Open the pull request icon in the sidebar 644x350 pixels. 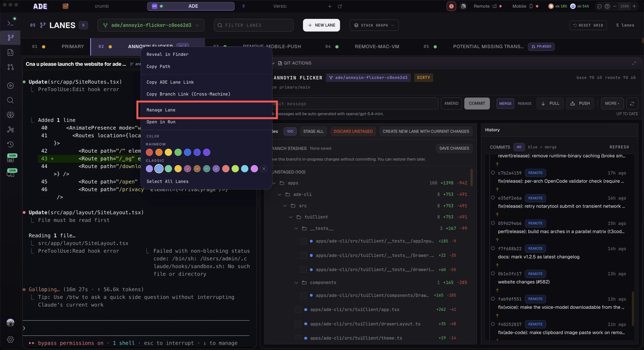(x=10, y=67)
